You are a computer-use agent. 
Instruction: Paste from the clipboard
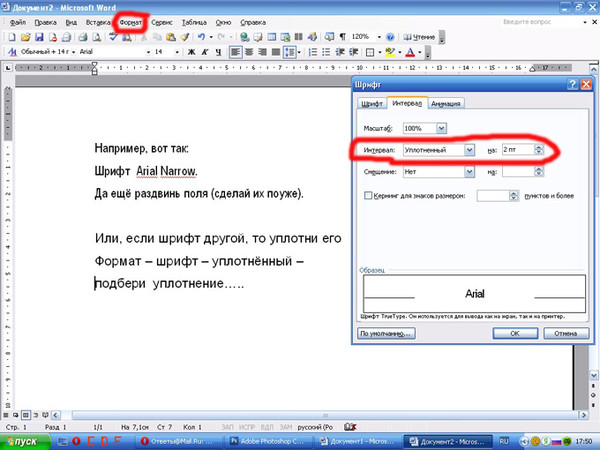tap(171, 37)
